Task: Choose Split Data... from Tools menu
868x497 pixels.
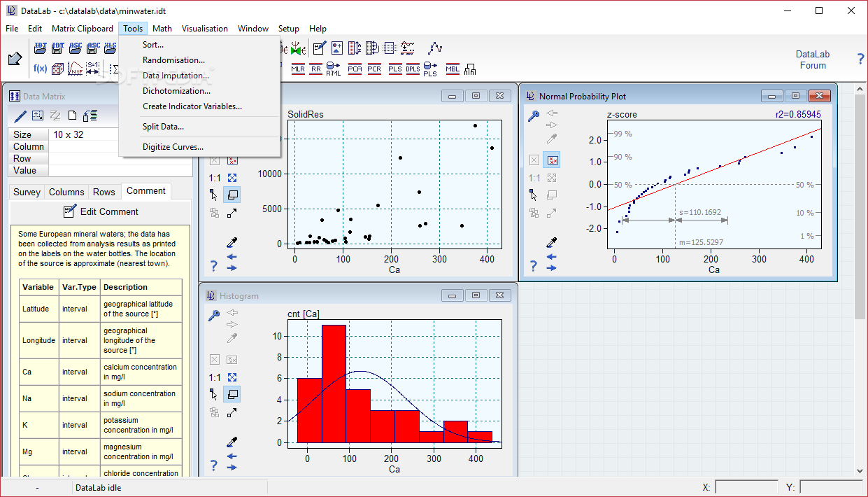Action: pos(163,127)
